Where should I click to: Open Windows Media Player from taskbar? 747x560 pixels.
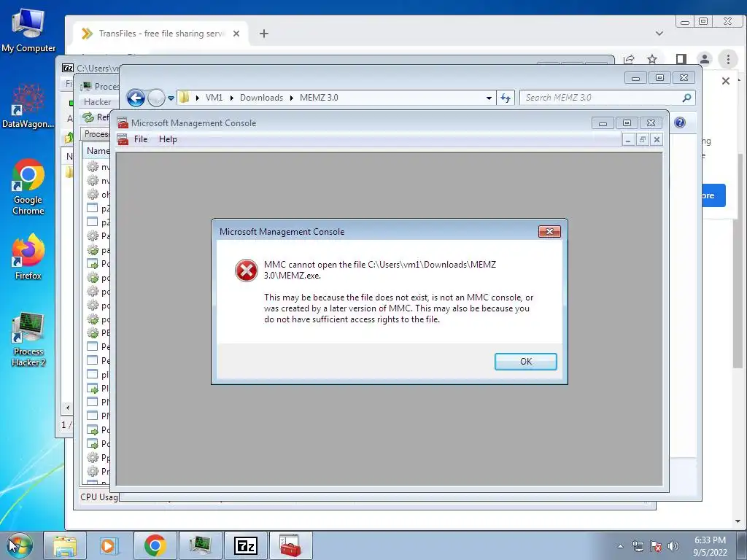click(108, 545)
